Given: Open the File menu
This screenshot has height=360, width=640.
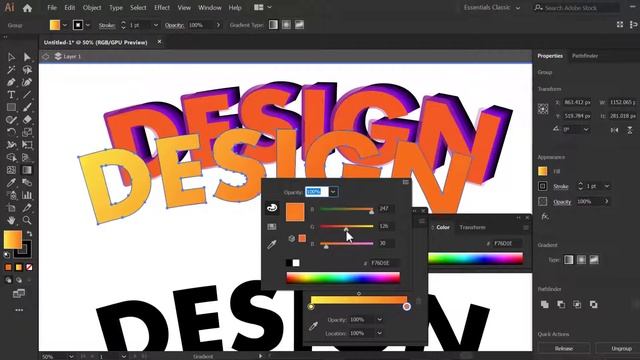Looking at the screenshot, I should (52, 7).
